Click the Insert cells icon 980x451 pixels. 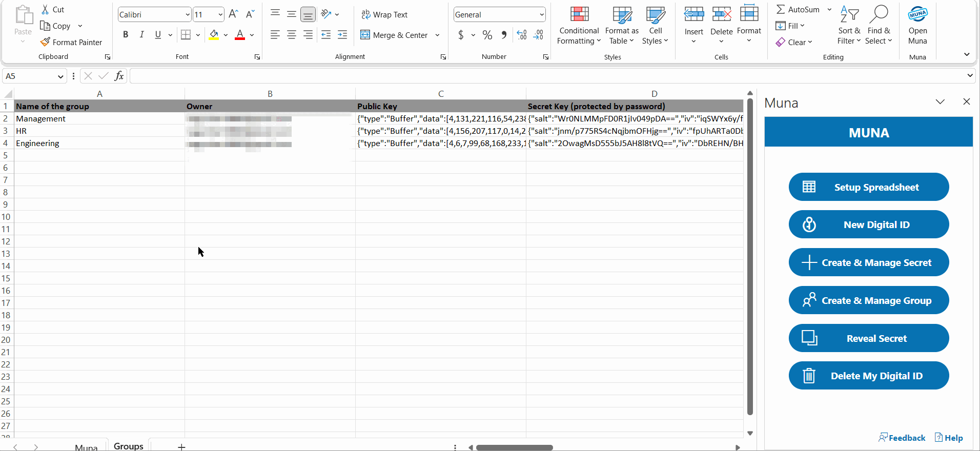pos(694,14)
